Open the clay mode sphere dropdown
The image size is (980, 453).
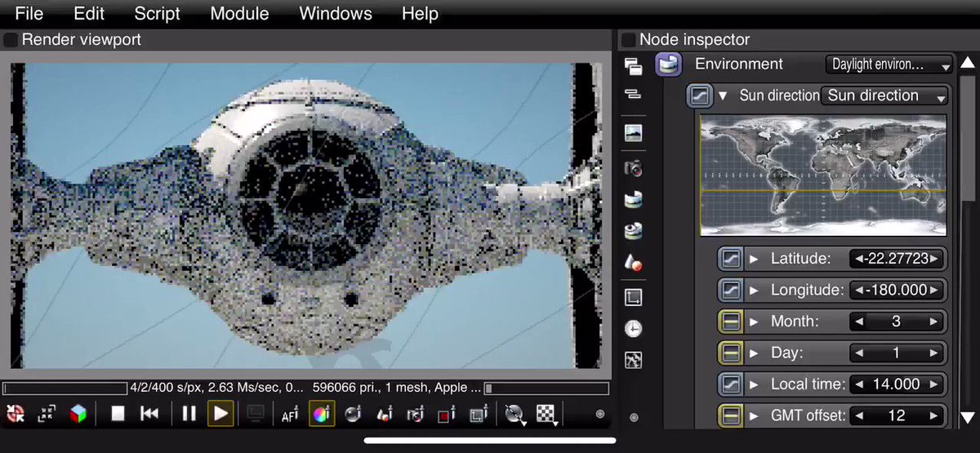(514, 415)
